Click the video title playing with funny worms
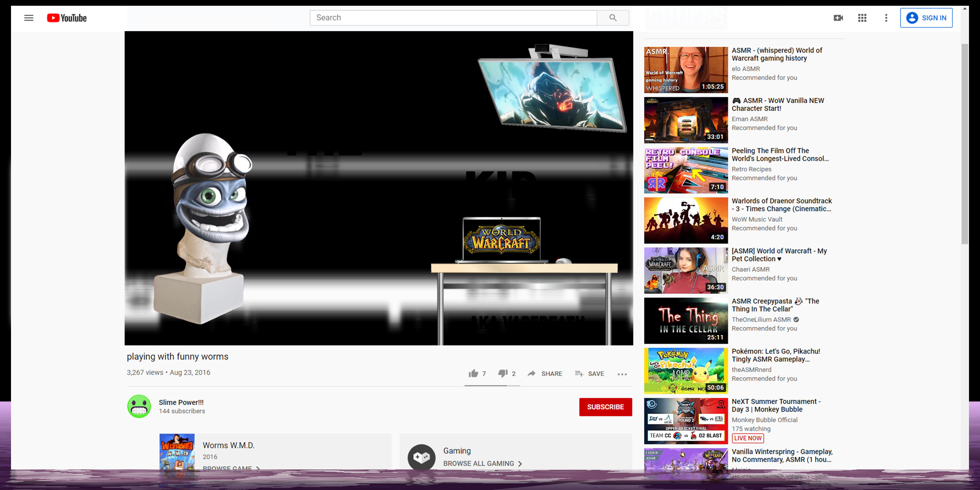 [178, 356]
